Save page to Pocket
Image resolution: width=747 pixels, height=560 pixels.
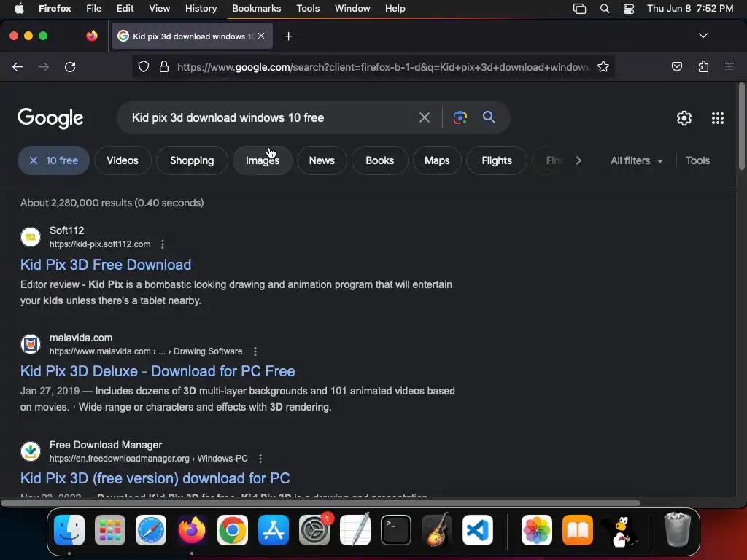tap(676, 66)
